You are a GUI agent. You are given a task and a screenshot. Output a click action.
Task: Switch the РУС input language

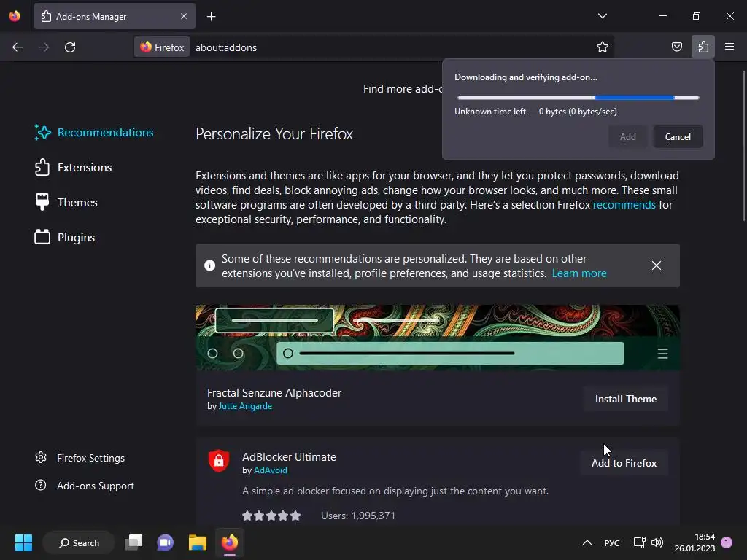tap(612, 542)
